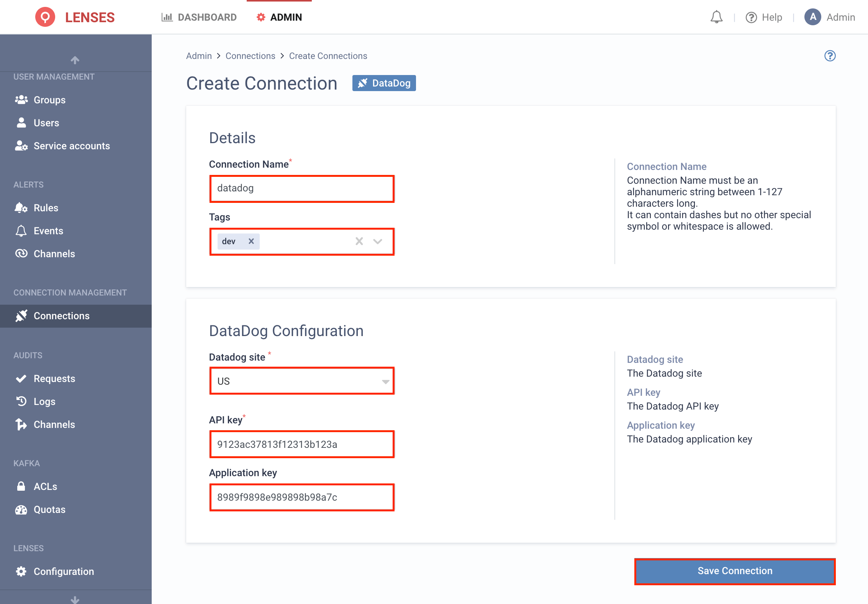868x604 pixels.
Task: Remove the dev tag
Action: 251,241
